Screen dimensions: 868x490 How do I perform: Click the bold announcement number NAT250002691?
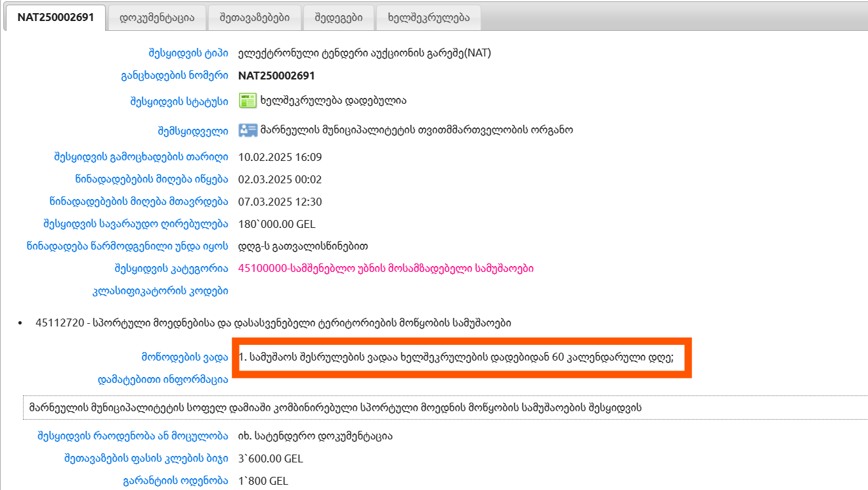click(276, 76)
